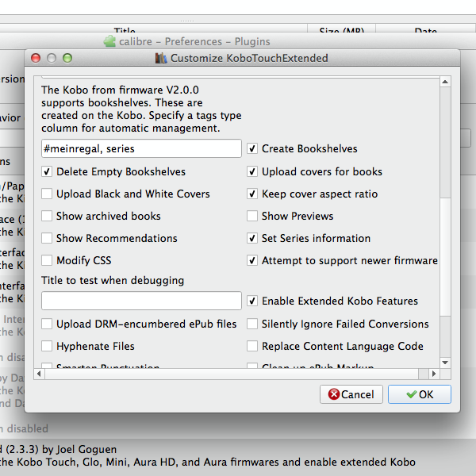The width and height of the screenshot is (476, 476).
Task: Click the vertical scrollbar up arrow
Action: coord(445,82)
